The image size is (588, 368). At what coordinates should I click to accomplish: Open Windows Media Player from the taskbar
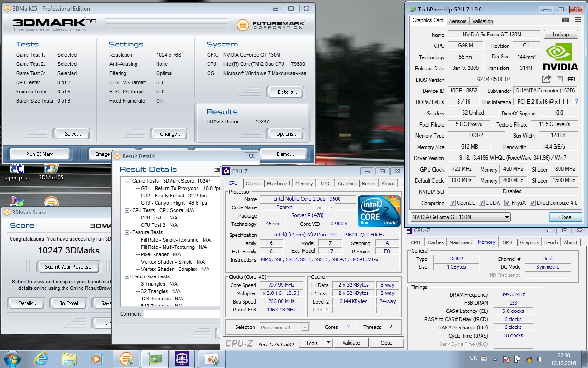click(x=97, y=358)
